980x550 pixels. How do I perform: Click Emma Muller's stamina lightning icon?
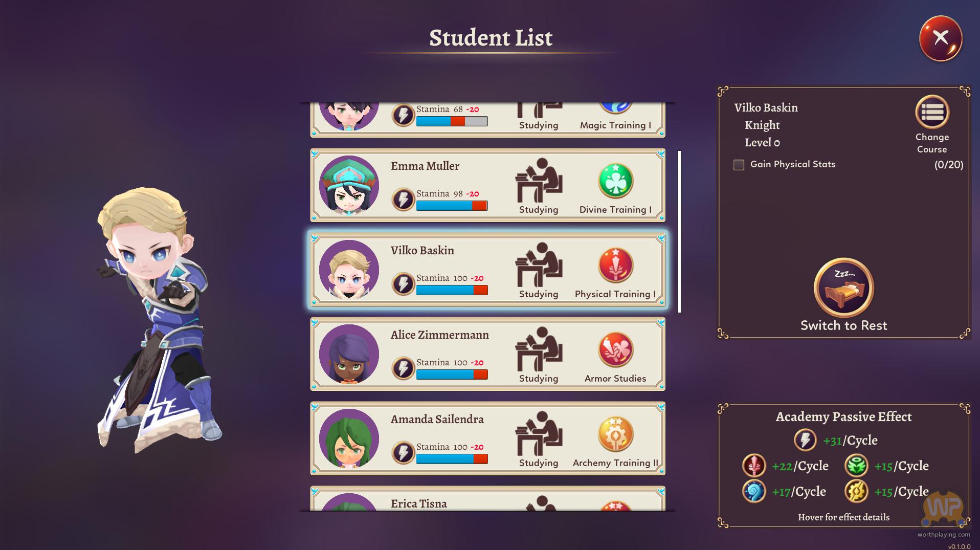pos(403,200)
